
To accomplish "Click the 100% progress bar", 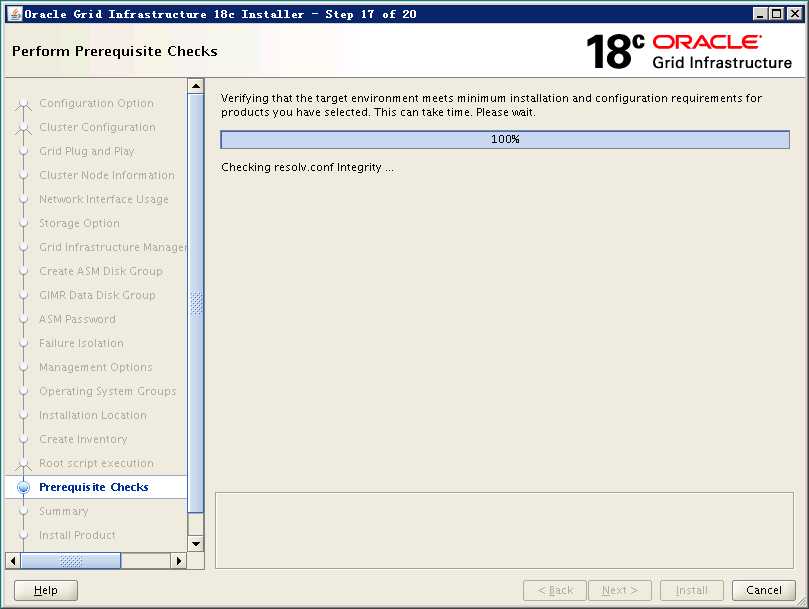I will pyautogui.click(x=505, y=139).
